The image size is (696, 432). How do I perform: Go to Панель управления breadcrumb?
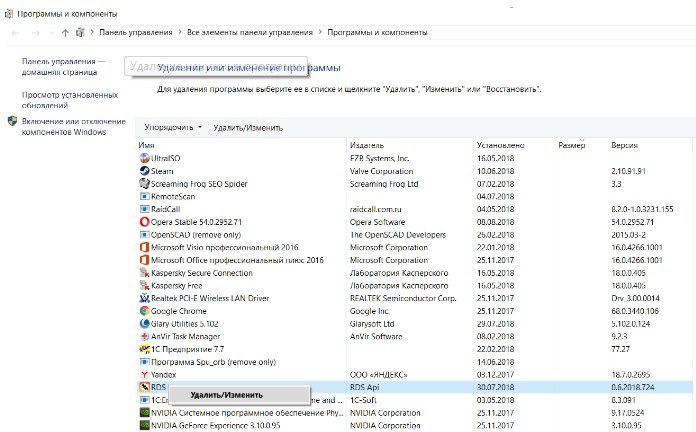click(135, 32)
